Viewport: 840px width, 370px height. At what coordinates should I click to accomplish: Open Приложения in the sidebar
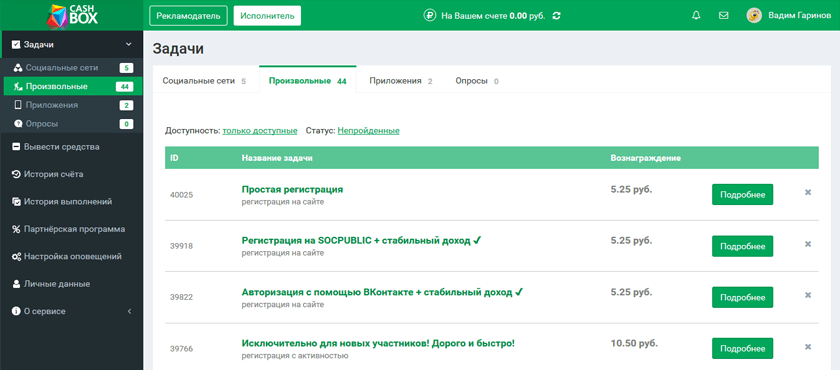[73, 105]
